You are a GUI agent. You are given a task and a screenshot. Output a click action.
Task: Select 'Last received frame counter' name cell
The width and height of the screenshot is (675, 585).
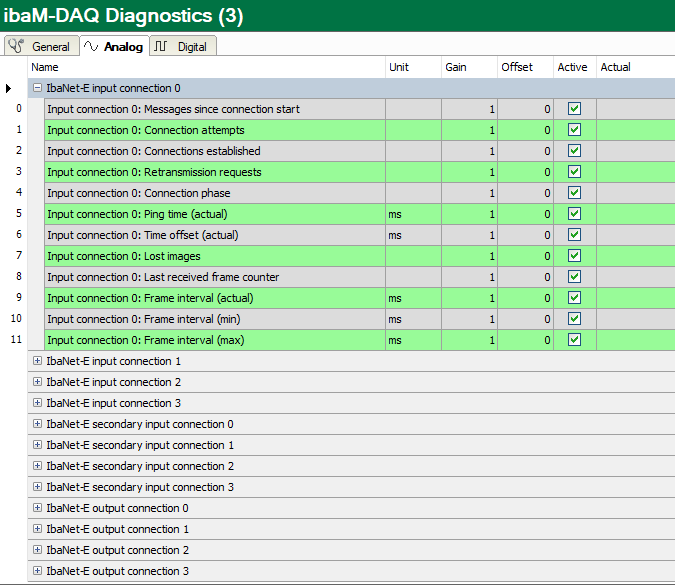click(215, 277)
